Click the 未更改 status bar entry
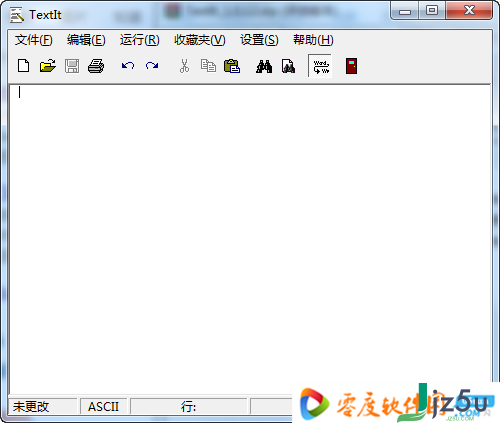Viewport: 500px width, 423px height. pyautogui.click(x=43, y=406)
